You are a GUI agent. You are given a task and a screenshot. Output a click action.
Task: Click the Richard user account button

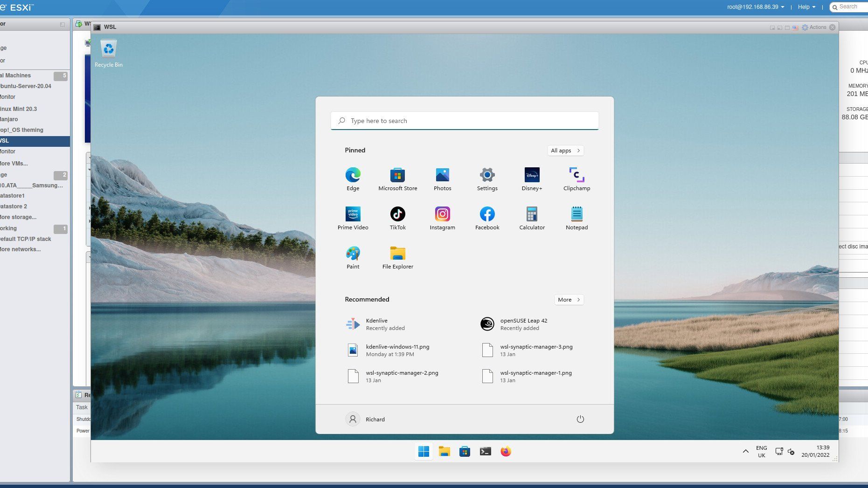(x=366, y=419)
